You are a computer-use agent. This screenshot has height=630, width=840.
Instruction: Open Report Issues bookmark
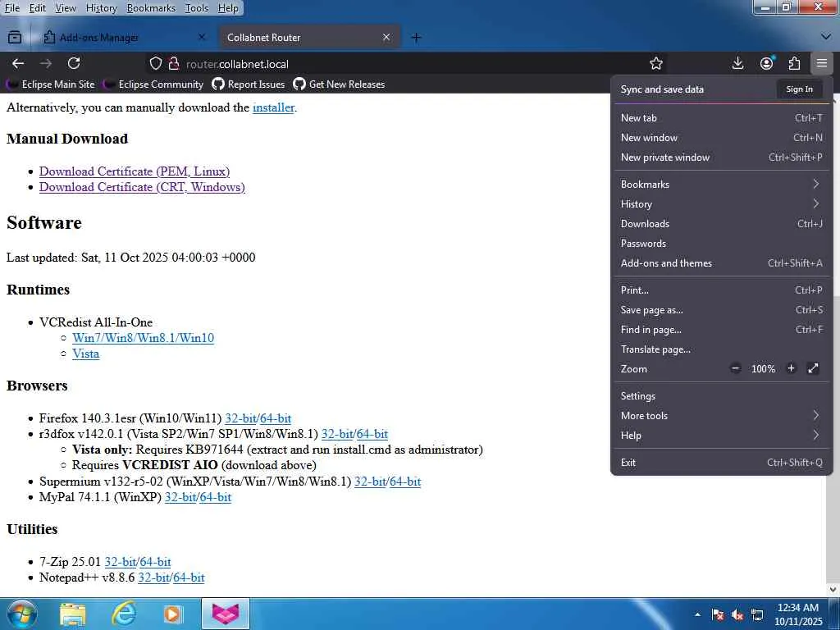click(248, 84)
